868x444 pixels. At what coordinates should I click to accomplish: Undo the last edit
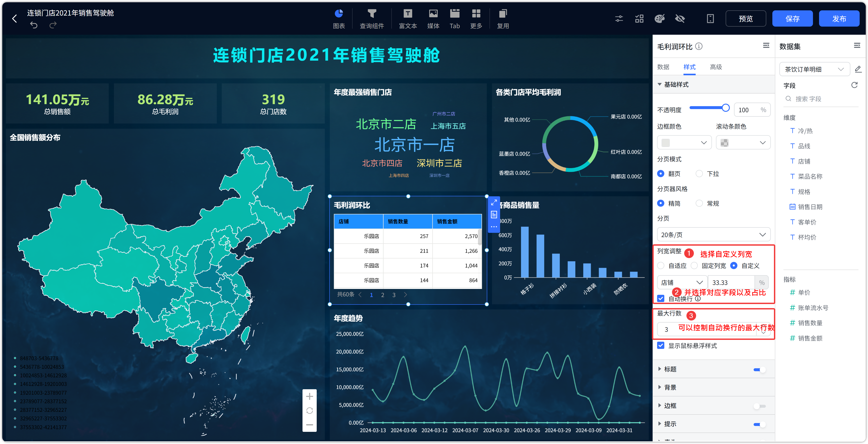tap(34, 25)
